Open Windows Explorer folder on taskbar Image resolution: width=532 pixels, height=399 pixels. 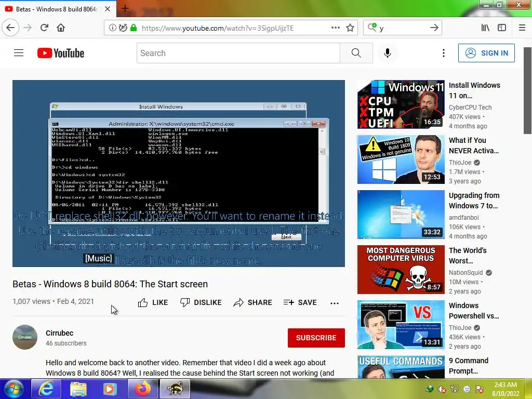coord(78,389)
